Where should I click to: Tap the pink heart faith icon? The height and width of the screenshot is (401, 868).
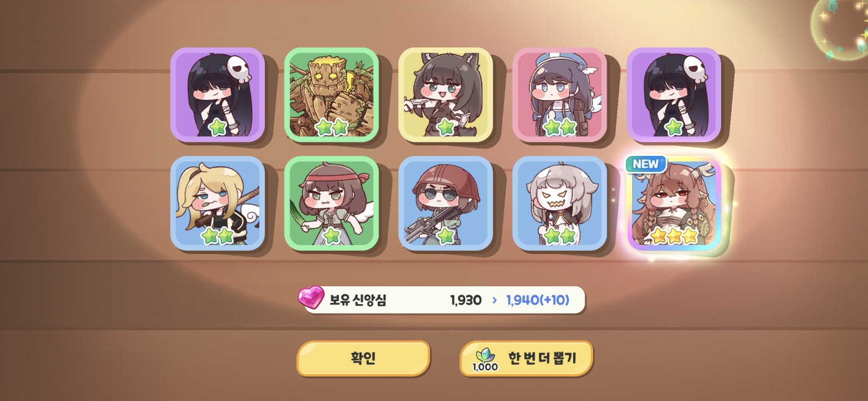click(x=311, y=297)
